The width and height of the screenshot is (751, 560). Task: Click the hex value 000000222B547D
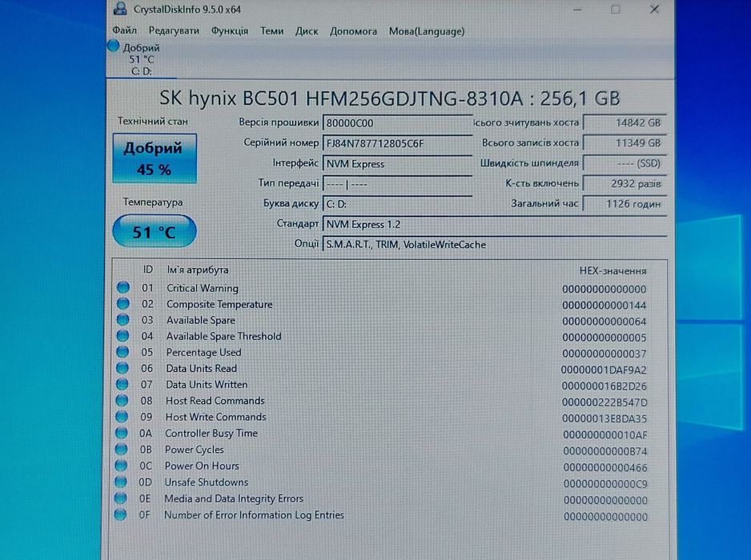point(604,402)
